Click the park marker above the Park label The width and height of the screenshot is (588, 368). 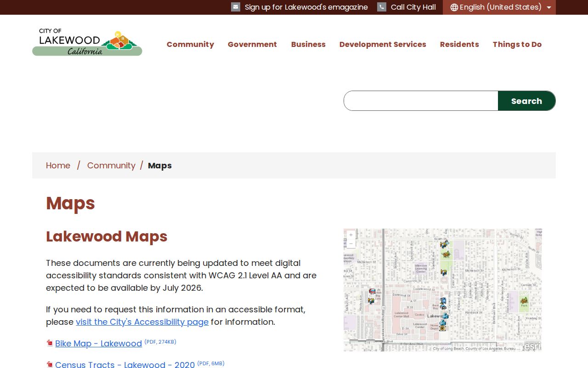[x=524, y=300]
